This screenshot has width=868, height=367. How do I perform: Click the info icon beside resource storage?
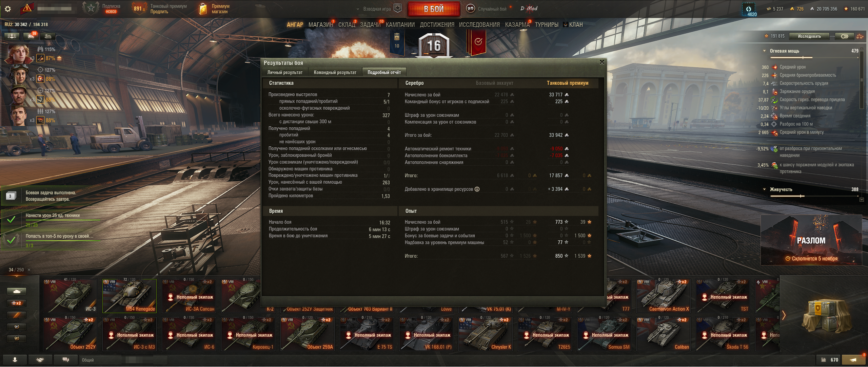(x=477, y=189)
